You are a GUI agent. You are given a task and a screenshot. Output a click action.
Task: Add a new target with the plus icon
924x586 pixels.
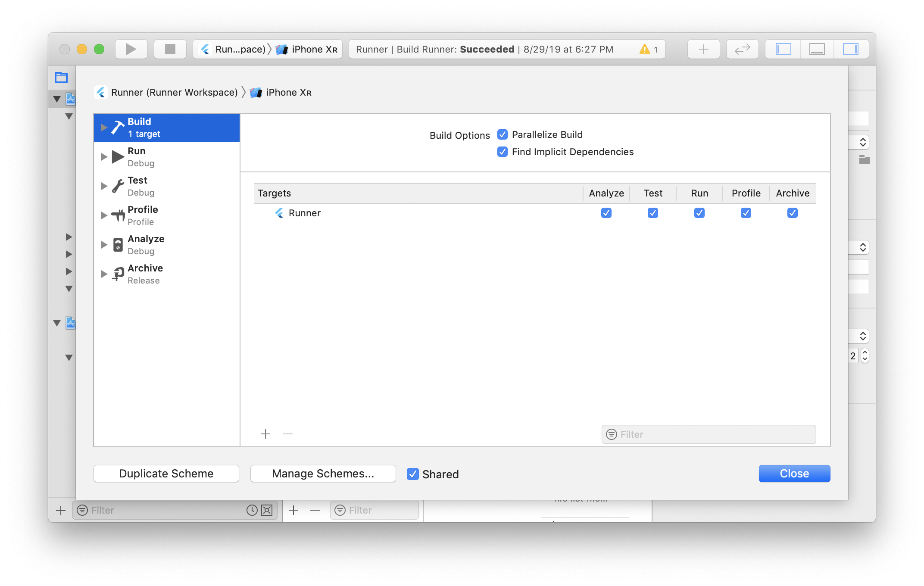tap(265, 434)
